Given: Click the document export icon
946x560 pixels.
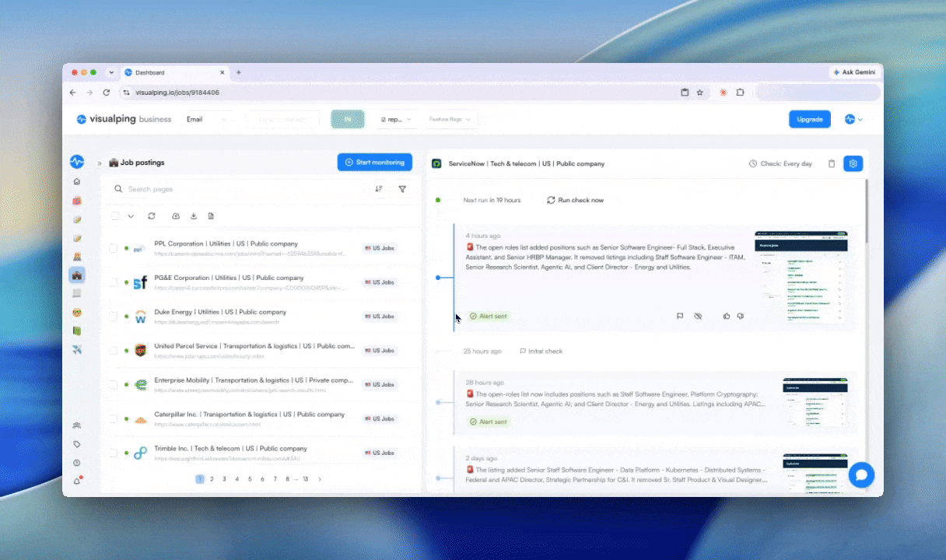Looking at the screenshot, I should tap(210, 216).
